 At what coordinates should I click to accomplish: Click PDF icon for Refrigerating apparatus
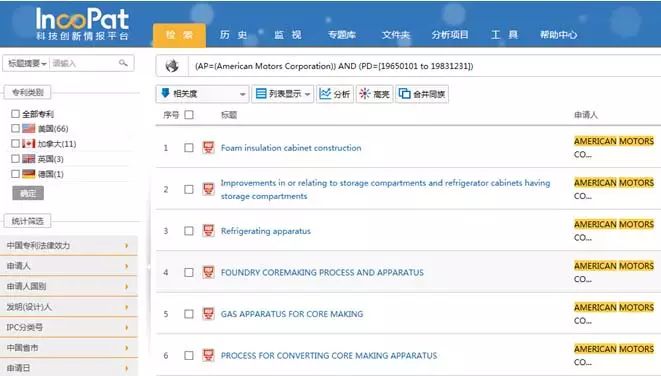pos(208,231)
